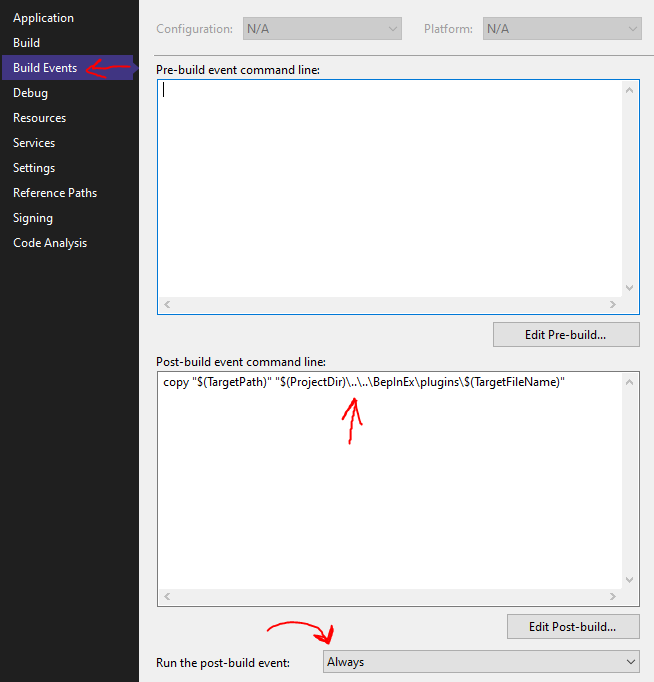Expand the 'Run the post-build event' dropdown
This screenshot has width=654, height=682.
481,662
